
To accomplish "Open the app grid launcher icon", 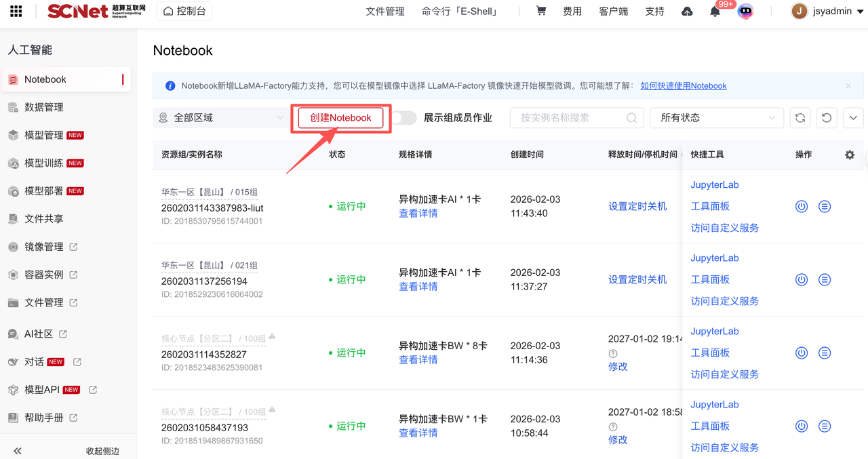I will (x=16, y=12).
